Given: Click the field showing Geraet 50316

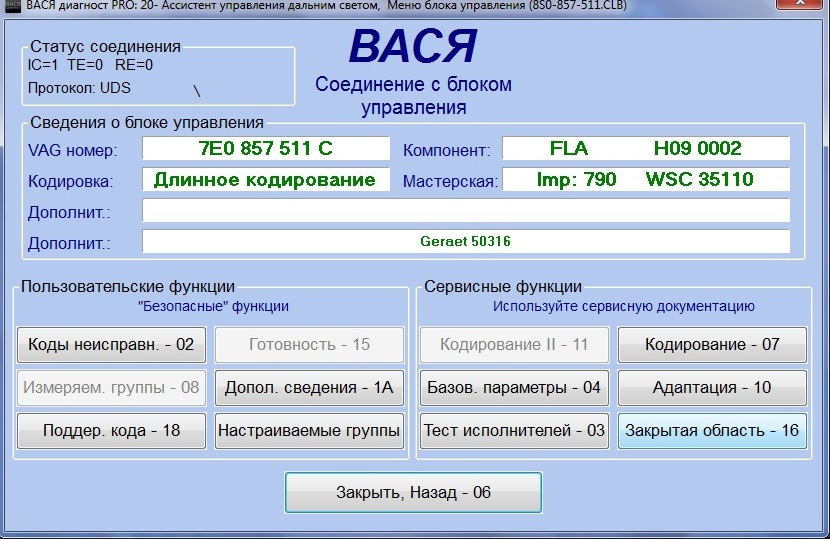Looking at the screenshot, I should pyautogui.click(x=466, y=241).
